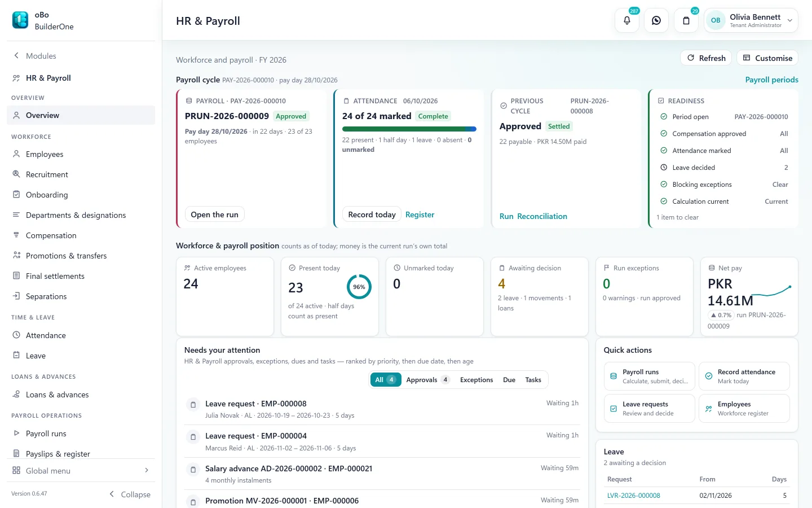Click the Employees sidebar icon
Screen dimensions: 812x508
point(16,154)
